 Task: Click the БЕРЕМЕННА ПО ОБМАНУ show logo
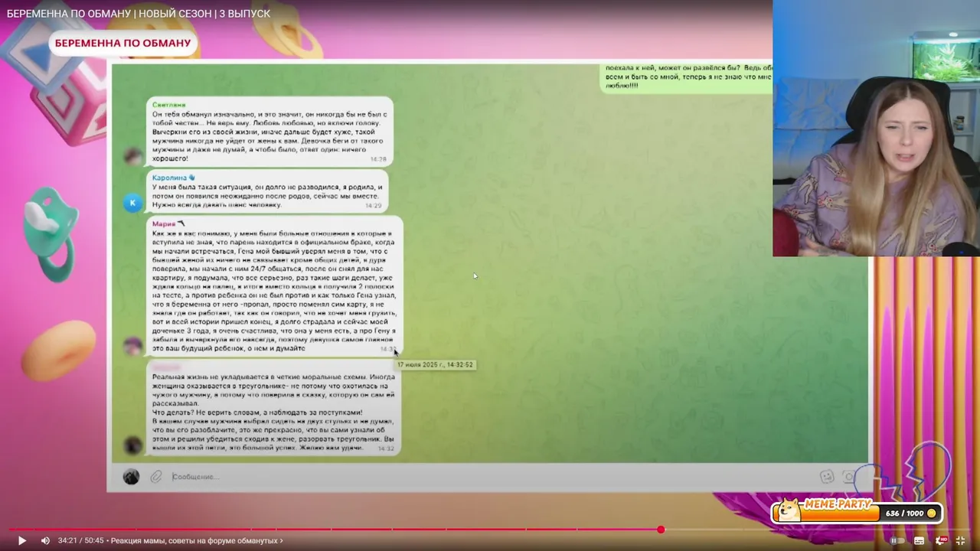(x=122, y=43)
